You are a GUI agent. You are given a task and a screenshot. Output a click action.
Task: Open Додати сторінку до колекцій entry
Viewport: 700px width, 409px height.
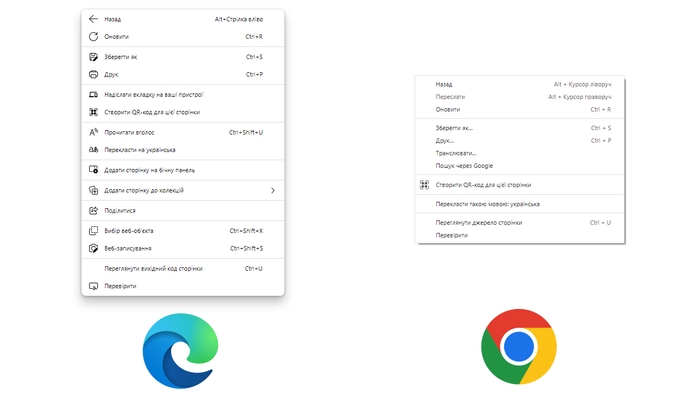(183, 190)
